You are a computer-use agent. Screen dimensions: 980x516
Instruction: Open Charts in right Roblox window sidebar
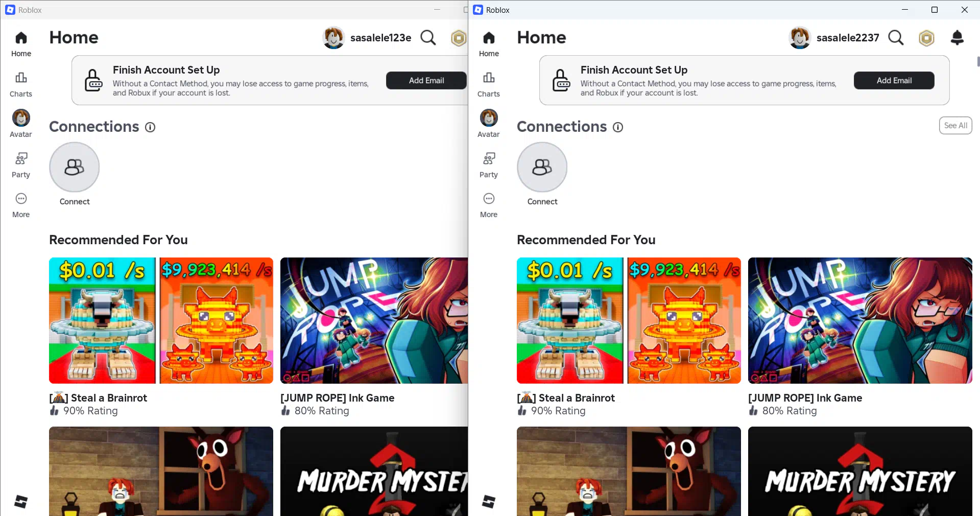pos(489,84)
